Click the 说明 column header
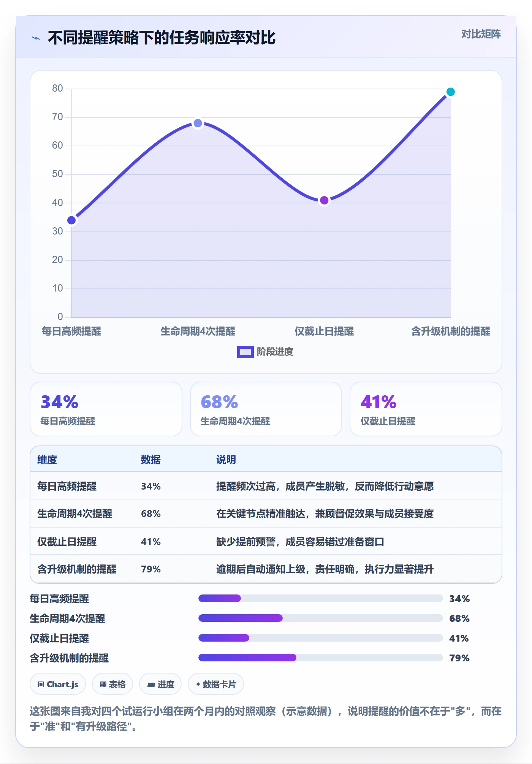Screen dimensions: 532x764 tap(226, 460)
